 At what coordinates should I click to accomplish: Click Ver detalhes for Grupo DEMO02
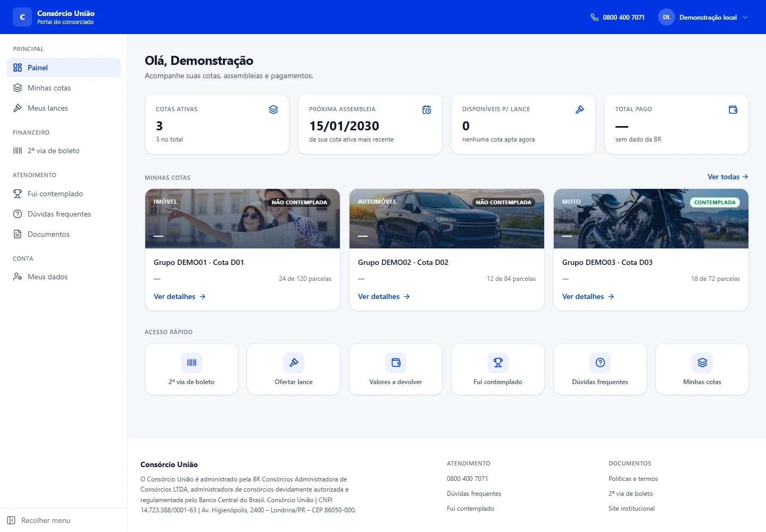point(384,296)
